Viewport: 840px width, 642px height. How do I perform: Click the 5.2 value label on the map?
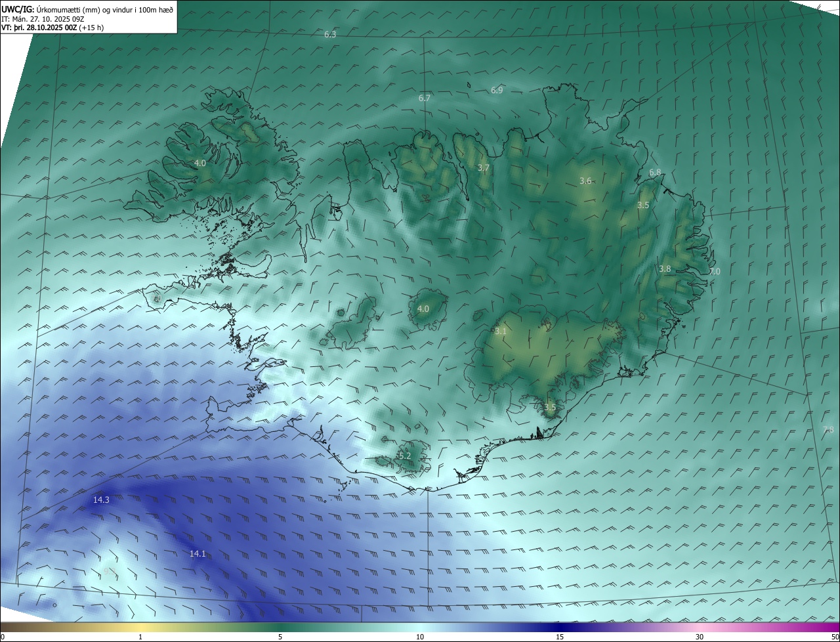(404, 456)
